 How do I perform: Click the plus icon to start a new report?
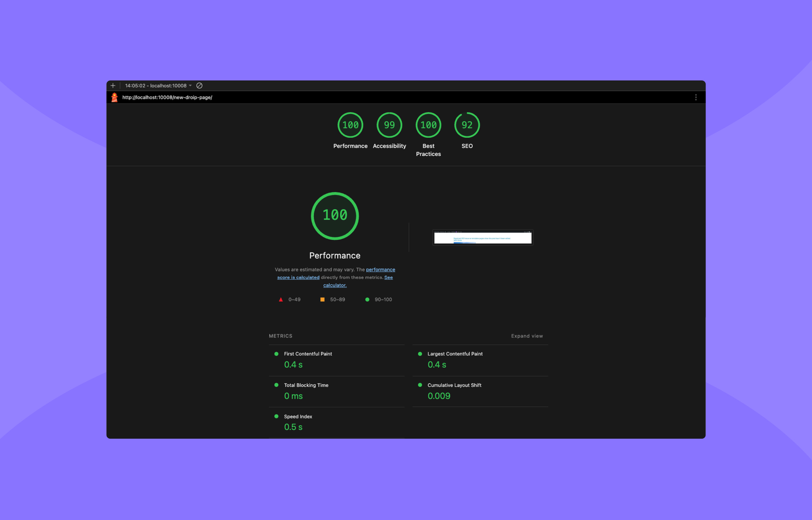113,85
